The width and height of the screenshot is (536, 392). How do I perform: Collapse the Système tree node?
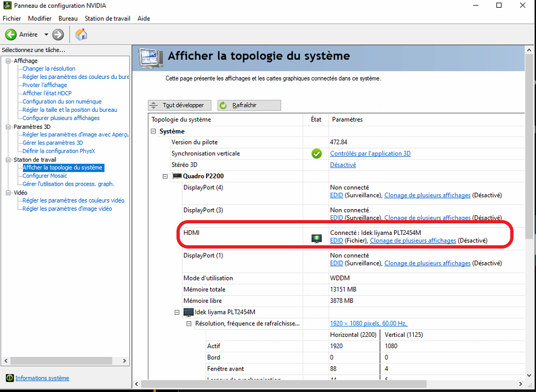153,131
